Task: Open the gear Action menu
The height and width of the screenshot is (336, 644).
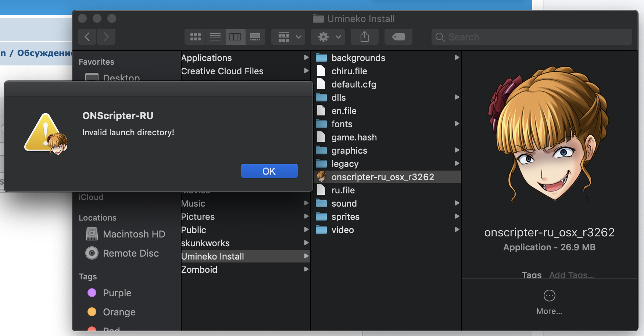Action: [x=328, y=37]
